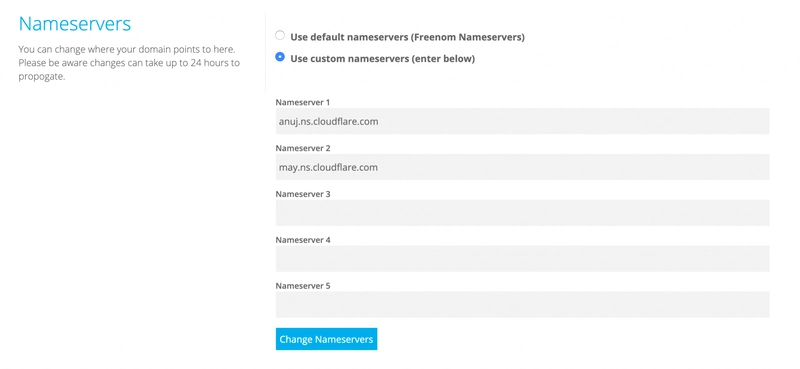Select the default nameservers radio button

click(280, 36)
